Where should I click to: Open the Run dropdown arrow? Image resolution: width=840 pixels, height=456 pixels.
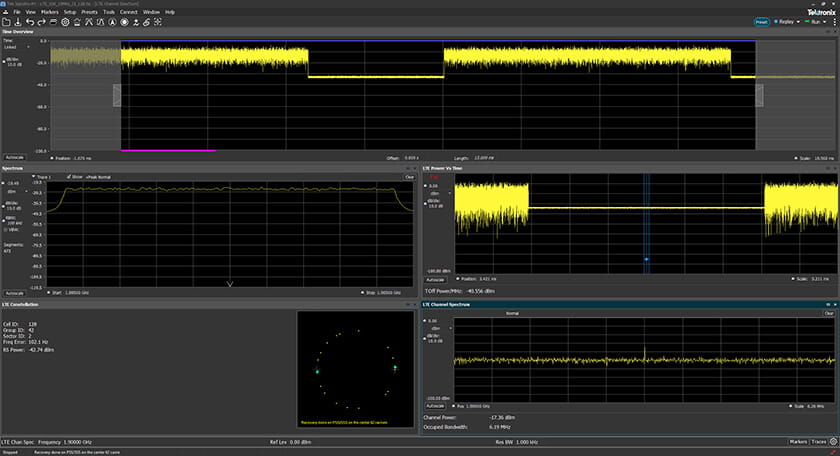click(823, 21)
